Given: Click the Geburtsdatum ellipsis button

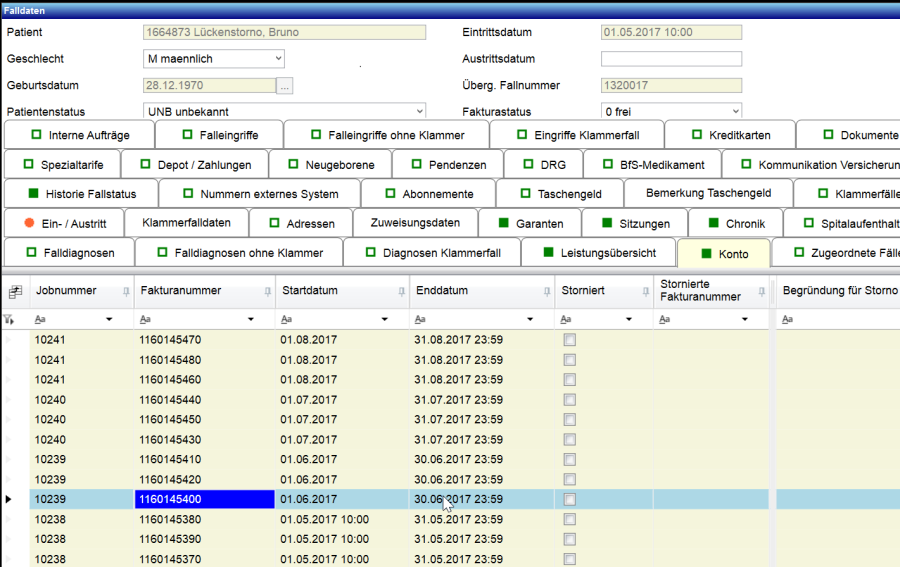Looking at the screenshot, I should tap(285, 86).
